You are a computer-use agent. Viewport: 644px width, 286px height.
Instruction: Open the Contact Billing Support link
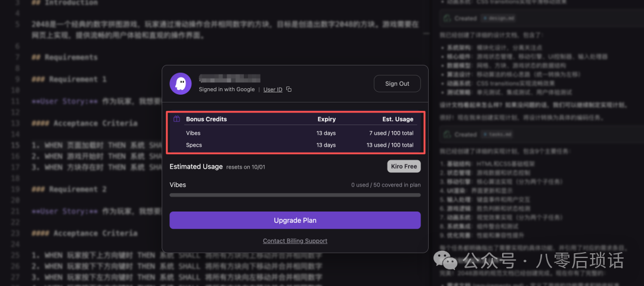(295, 241)
